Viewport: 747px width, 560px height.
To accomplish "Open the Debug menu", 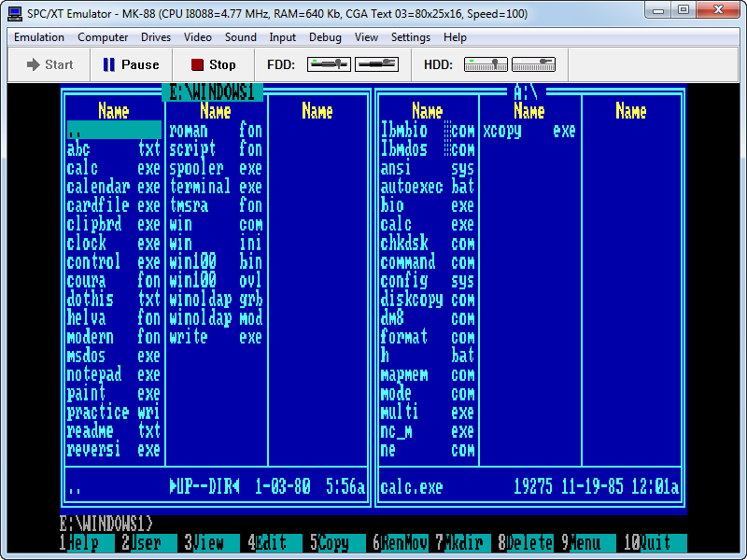I will [x=325, y=37].
